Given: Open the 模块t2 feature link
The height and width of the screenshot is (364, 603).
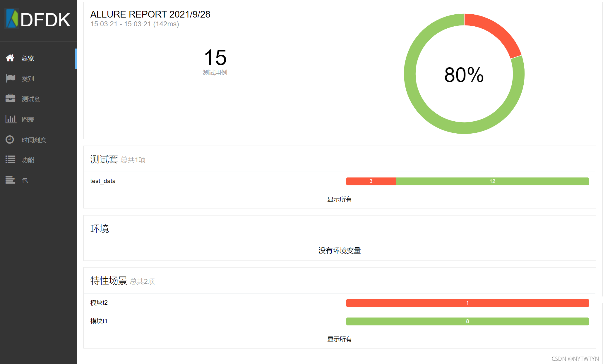Looking at the screenshot, I should click(x=99, y=303).
